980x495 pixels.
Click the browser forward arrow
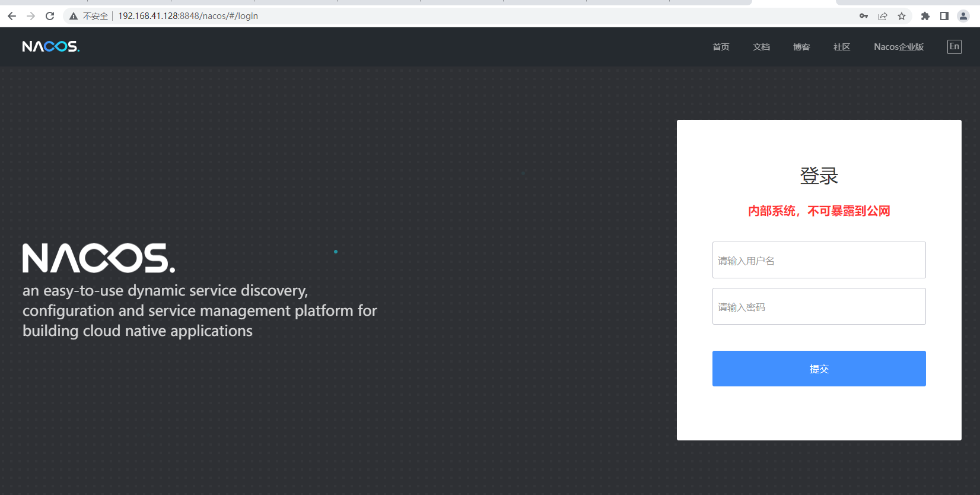[x=31, y=16]
